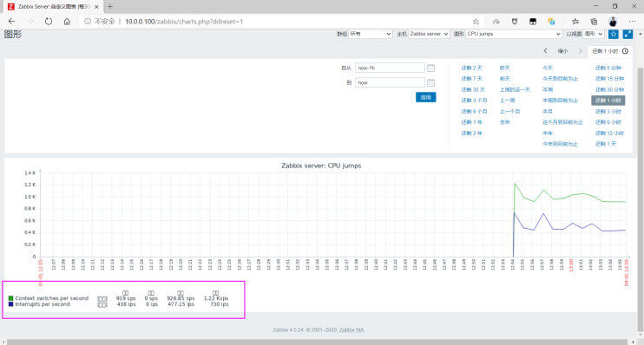Select 去年 (previous year) range
Screen dimensions: 644x345
click(505, 122)
